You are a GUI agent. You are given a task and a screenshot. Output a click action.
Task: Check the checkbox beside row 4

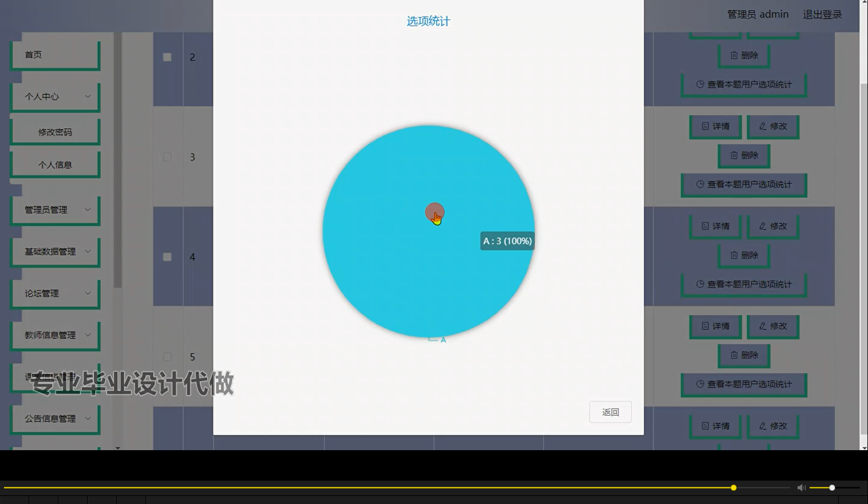point(167,257)
